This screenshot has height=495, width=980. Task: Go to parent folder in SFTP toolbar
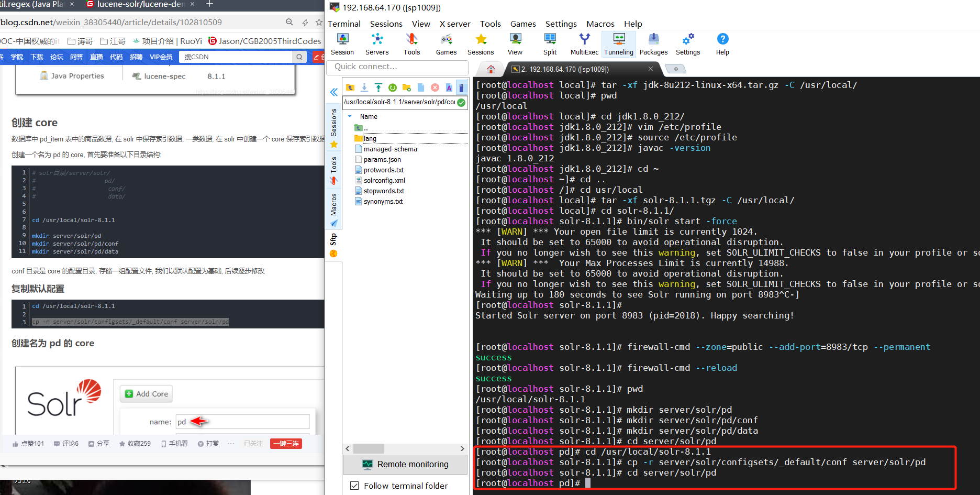click(350, 87)
